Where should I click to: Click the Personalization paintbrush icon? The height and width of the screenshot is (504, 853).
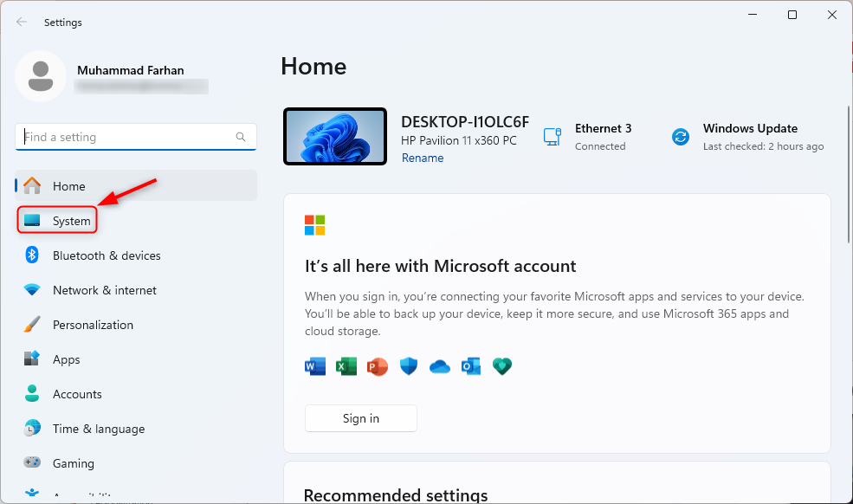click(x=32, y=325)
